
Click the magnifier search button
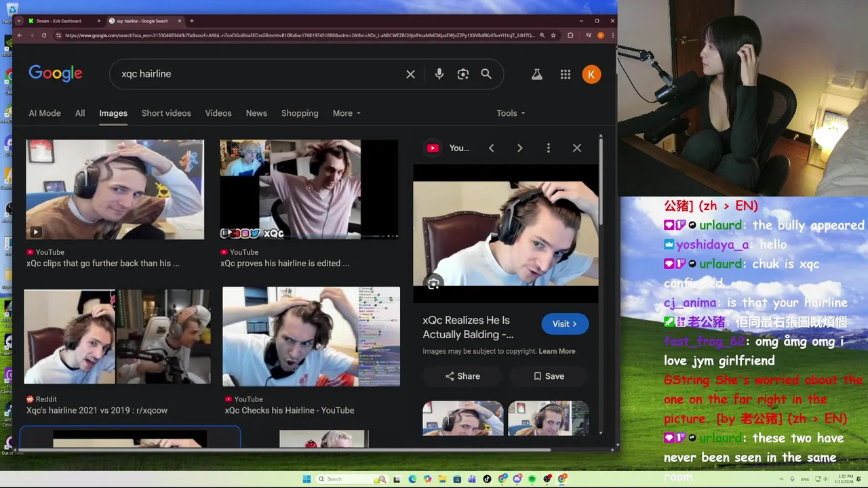pos(486,74)
